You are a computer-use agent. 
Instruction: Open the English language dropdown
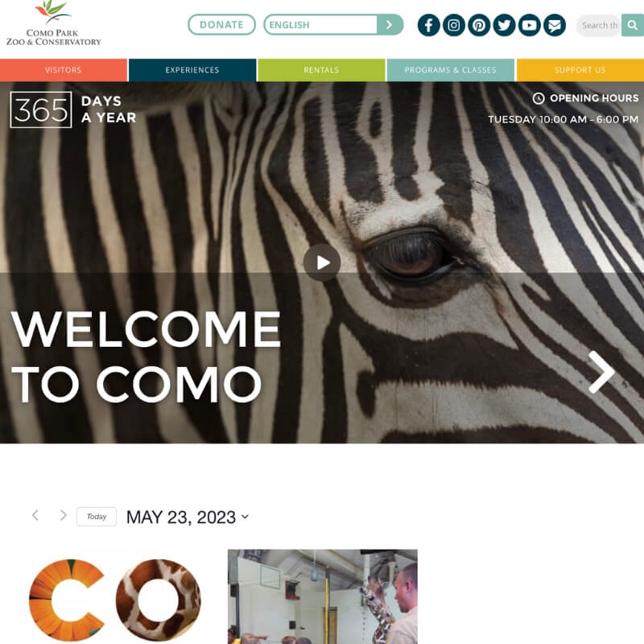(x=320, y=25)
